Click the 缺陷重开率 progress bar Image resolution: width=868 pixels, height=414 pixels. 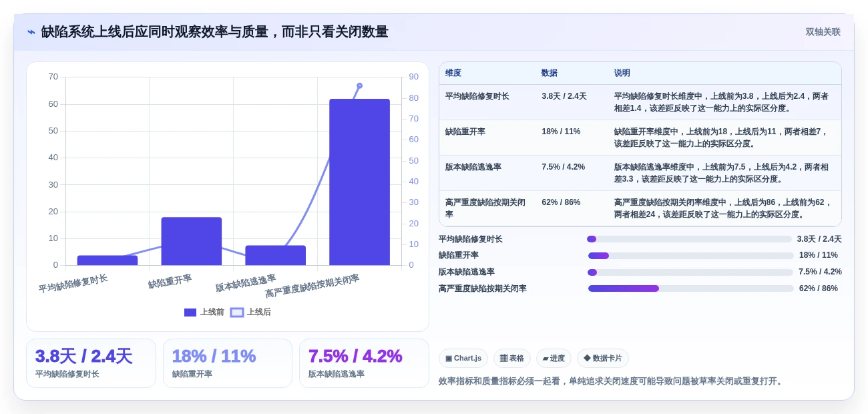click(x=691, y=256)
